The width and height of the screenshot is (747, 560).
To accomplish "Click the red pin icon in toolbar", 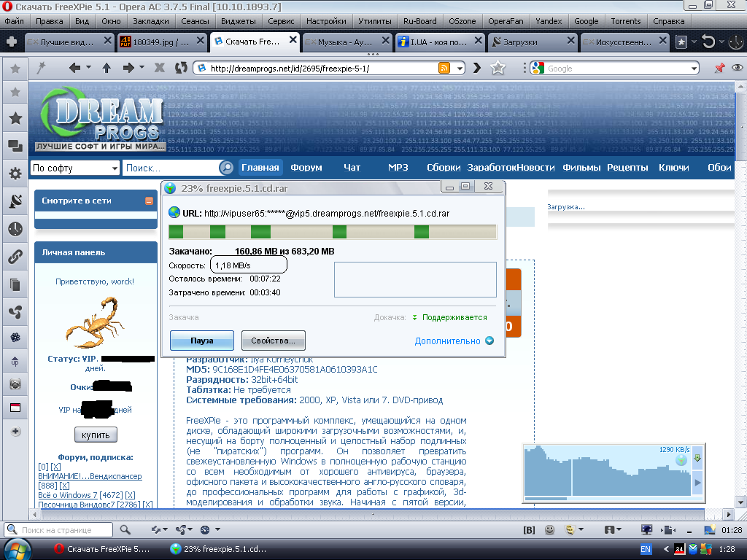I will click(719, 68).
